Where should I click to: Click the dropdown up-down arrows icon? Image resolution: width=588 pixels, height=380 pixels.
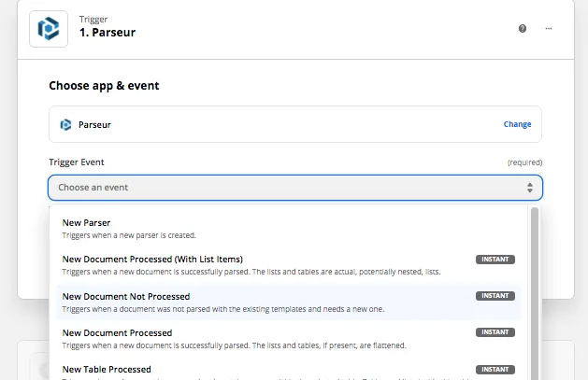(530, 188)
